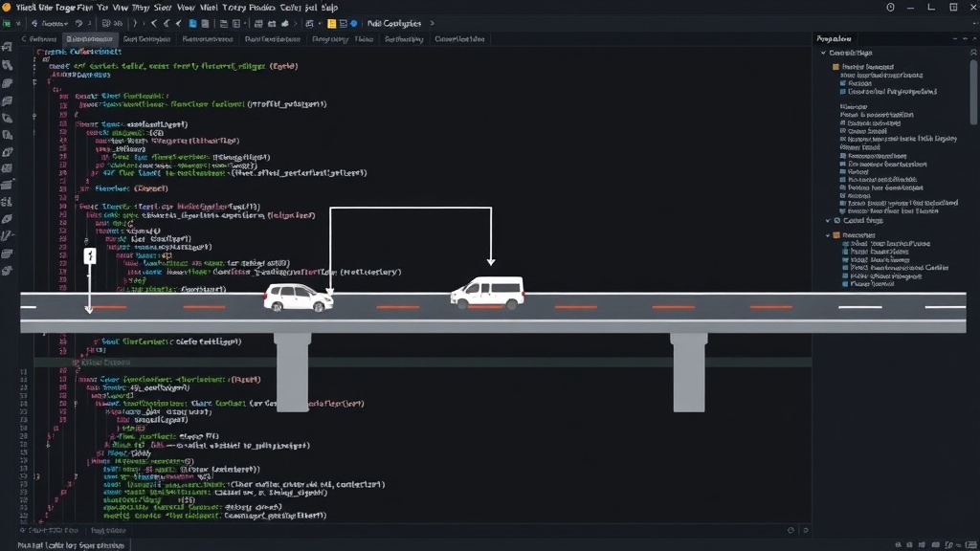Click the topmost icon in the left sidebar
This screenshot has height=551, width=980.
(8, 48)
